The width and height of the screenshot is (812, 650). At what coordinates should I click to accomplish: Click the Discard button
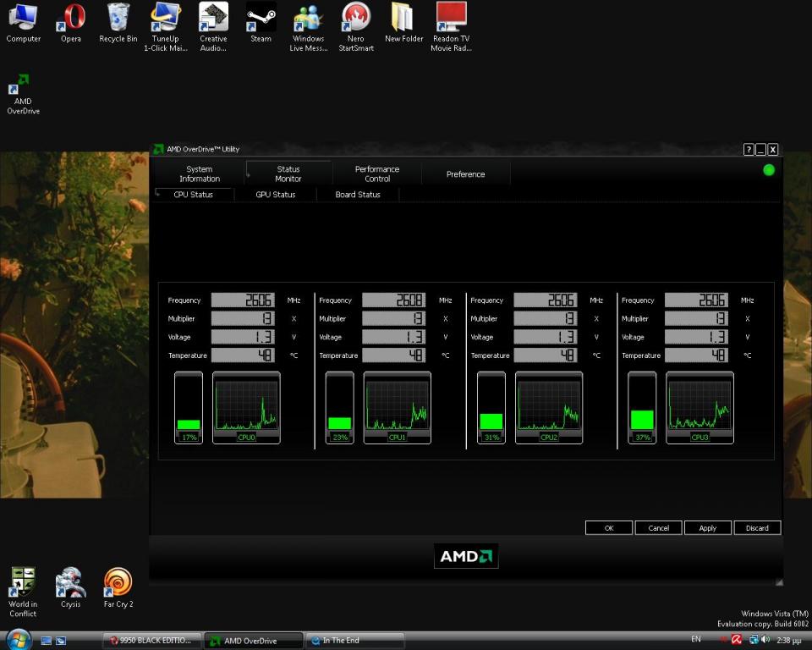[757, 527]
